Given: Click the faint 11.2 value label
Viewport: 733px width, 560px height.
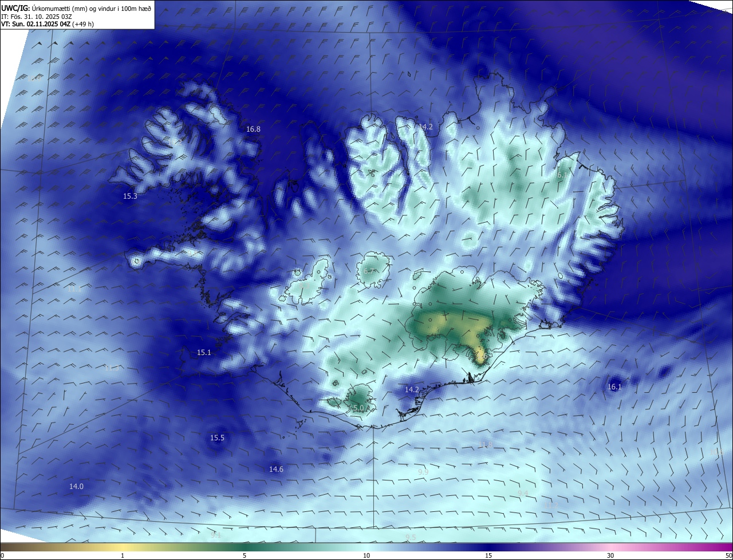Looking at the screenshot, I should tap(551, 506).
